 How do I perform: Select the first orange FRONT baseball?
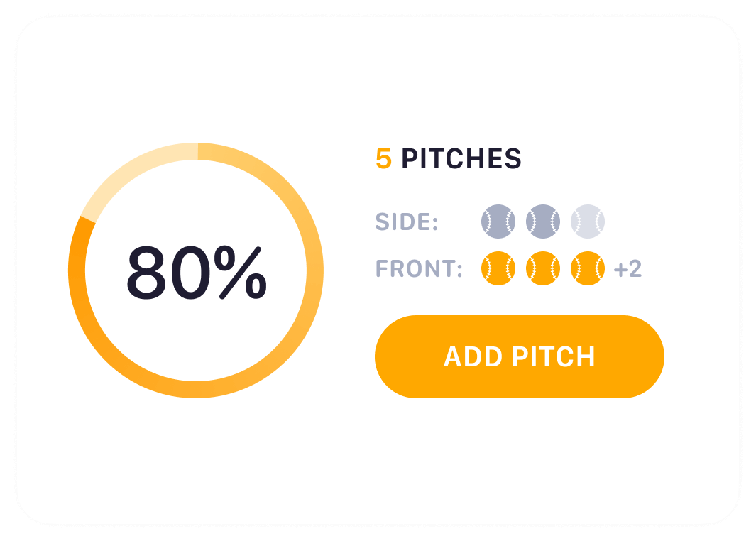[x=498, y=268]
